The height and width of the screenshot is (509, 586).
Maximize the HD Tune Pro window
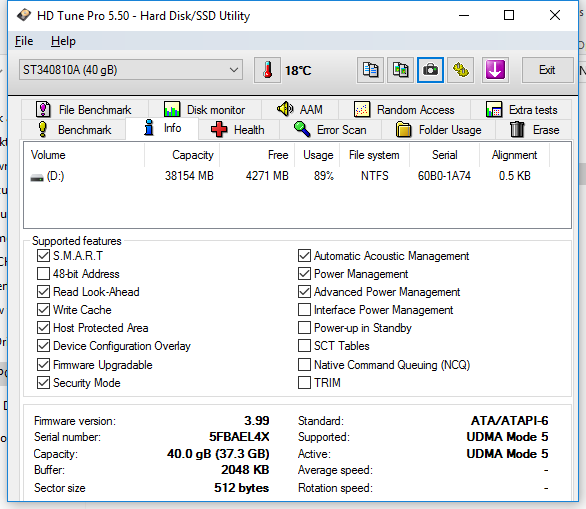(x=509, y=15)
